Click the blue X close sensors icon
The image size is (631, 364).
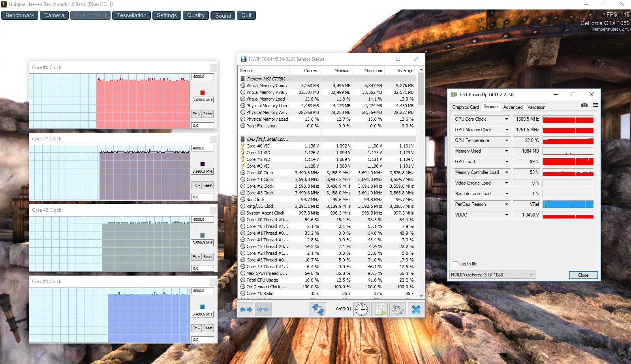click(416, 310)
